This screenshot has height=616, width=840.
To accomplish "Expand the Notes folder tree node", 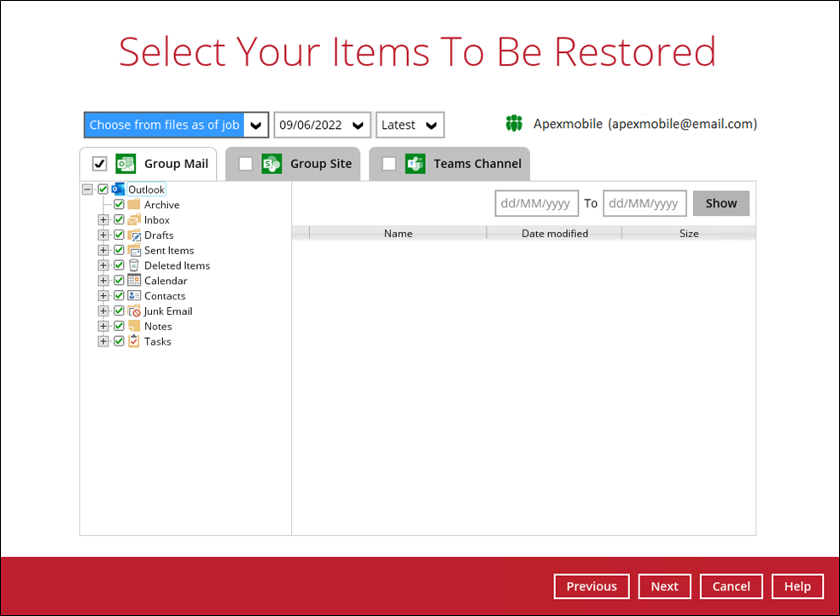I will tap(103, 326).
